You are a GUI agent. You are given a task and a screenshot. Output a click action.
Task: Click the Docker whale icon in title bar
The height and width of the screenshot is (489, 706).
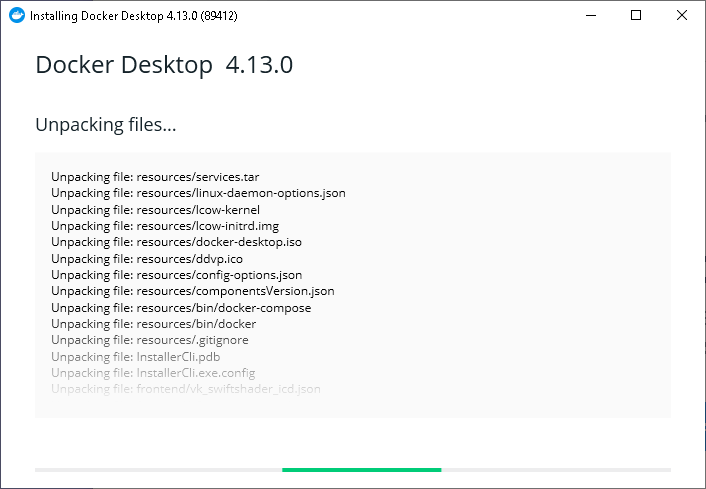pos(15,16)
